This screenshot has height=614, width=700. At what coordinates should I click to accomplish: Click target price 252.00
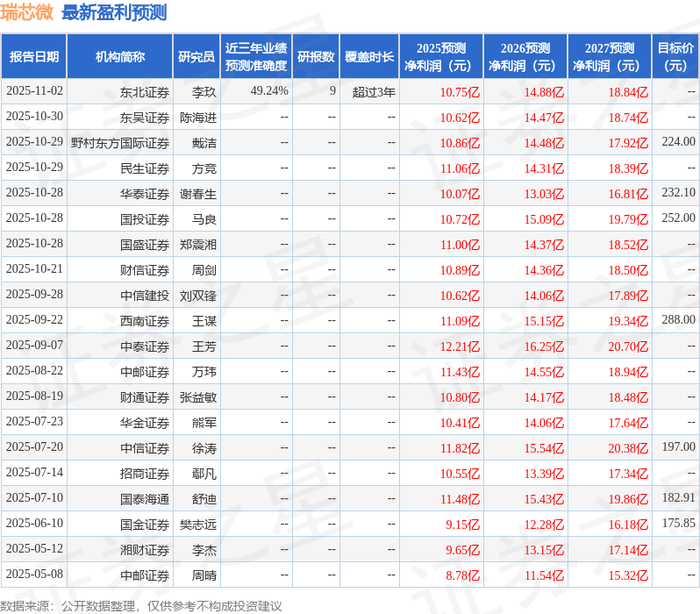678,218
